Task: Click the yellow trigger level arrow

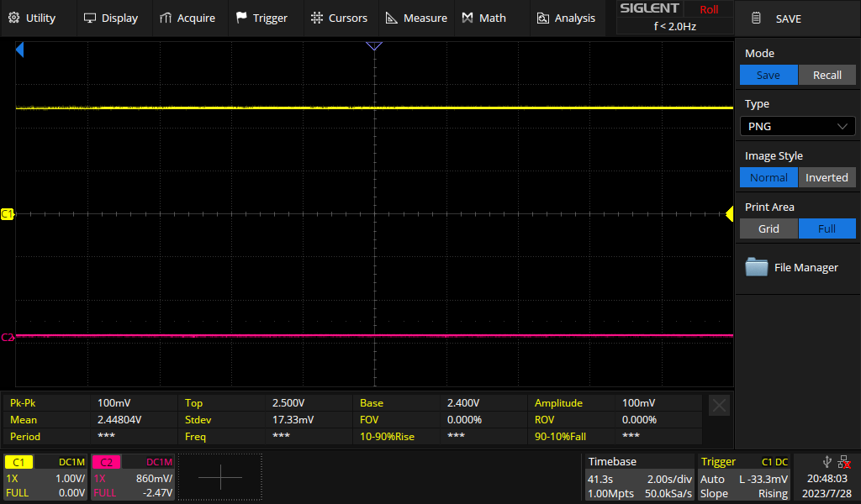Action: pos(729,214)
